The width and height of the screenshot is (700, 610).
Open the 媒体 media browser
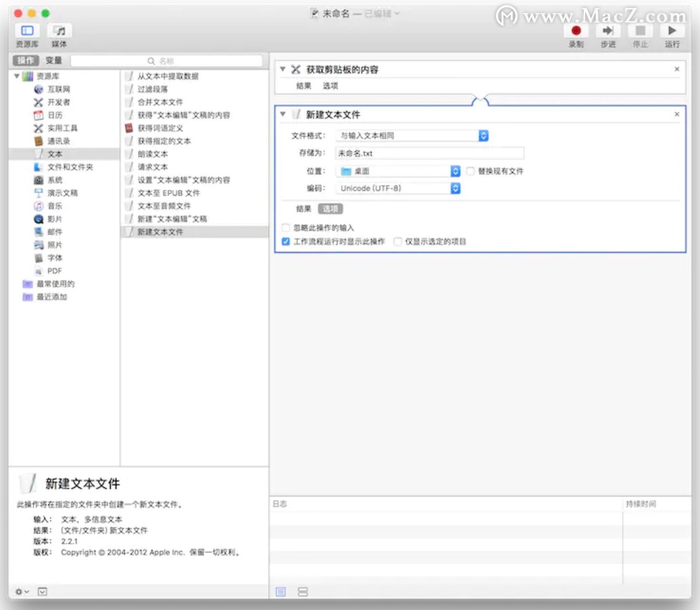coord(59,31)
